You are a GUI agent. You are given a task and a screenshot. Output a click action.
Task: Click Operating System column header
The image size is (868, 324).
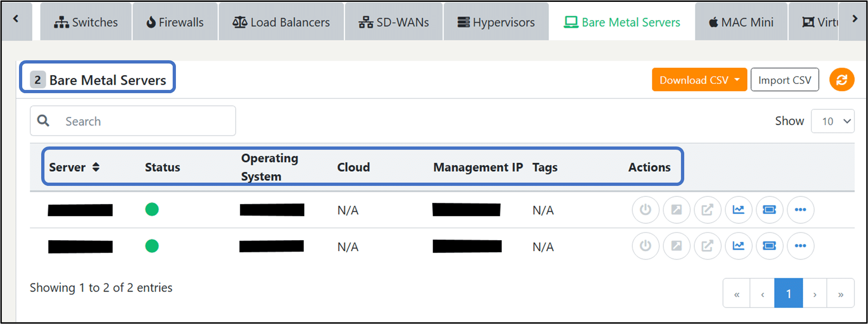point(269,167)
